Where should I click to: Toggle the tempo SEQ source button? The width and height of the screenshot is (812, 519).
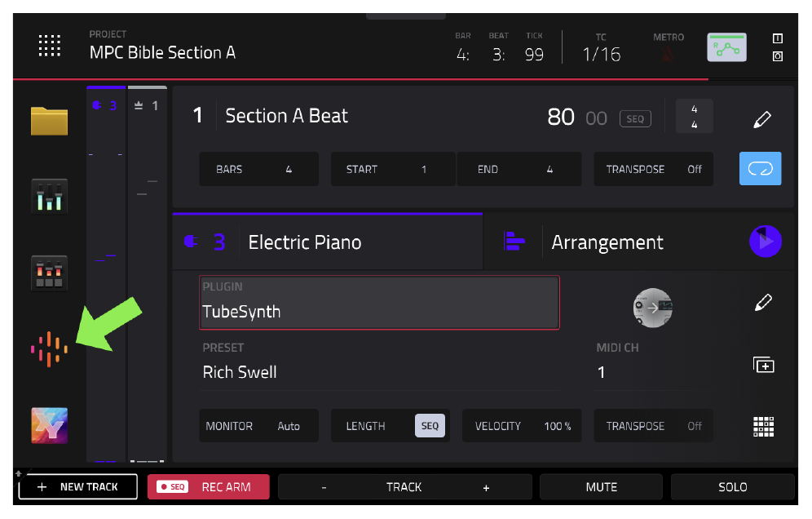(x=635, y=118)
